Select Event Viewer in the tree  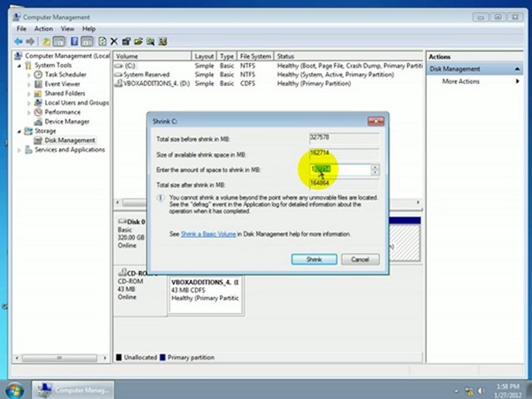[x=63, y=84]
